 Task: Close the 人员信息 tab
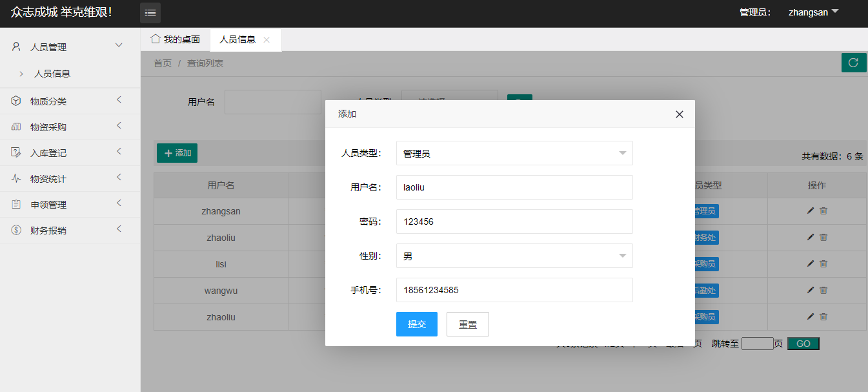[267, 40]
